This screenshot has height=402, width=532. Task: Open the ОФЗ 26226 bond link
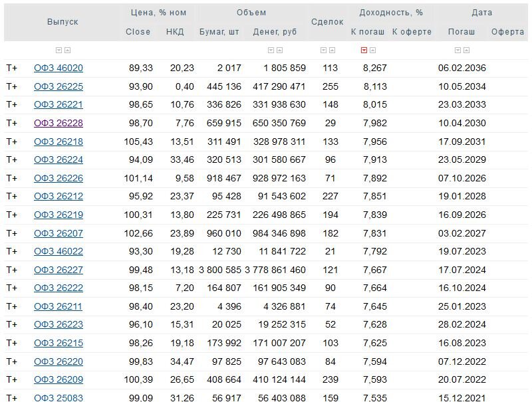tap(59, 178)
